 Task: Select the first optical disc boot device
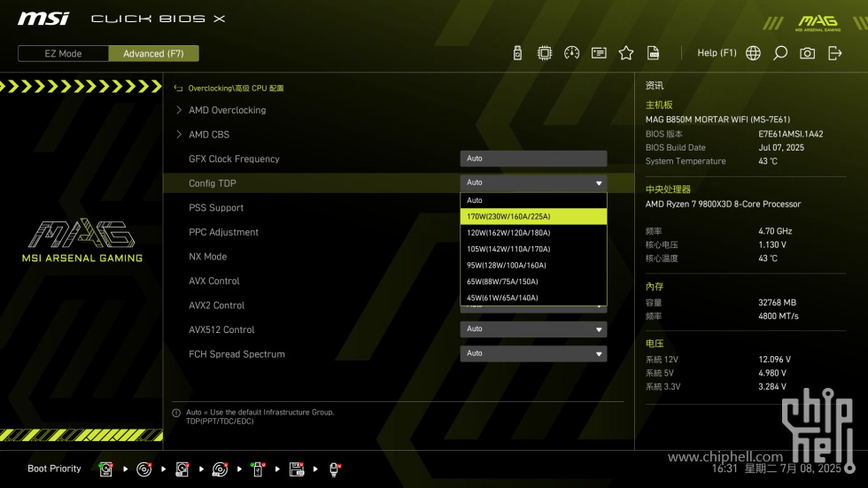pyautogui.click(x=143, y=469)
